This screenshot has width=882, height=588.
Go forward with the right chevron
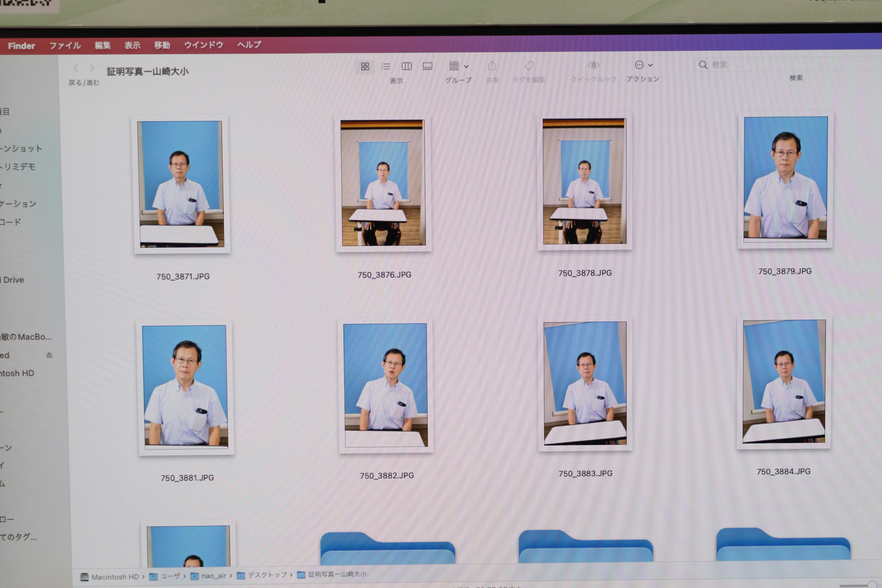[x=92, y=68]
